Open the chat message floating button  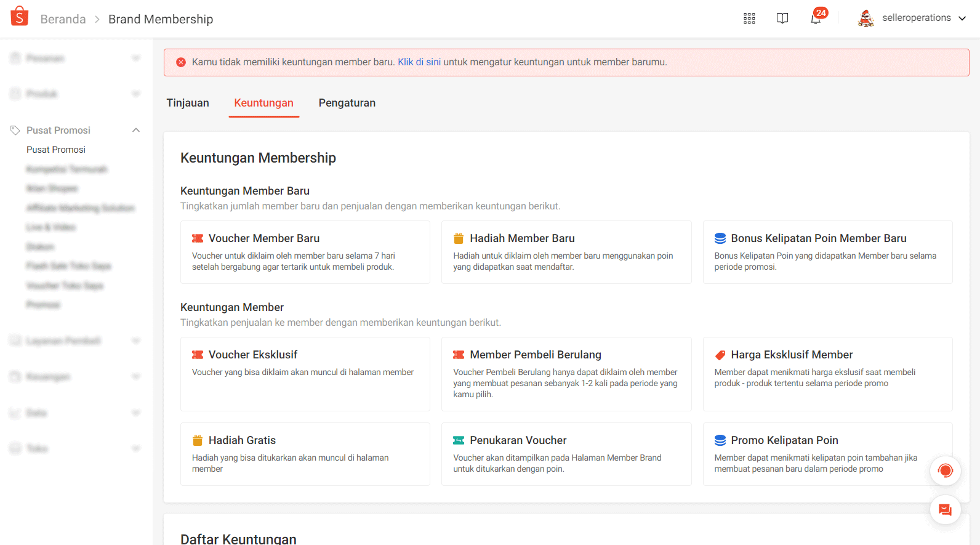coord(946,510)
